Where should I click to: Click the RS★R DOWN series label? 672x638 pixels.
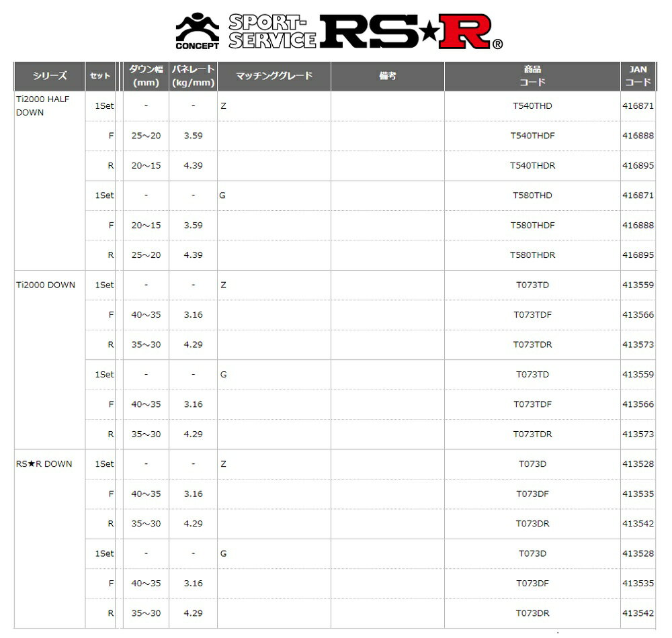coord(44,464)
